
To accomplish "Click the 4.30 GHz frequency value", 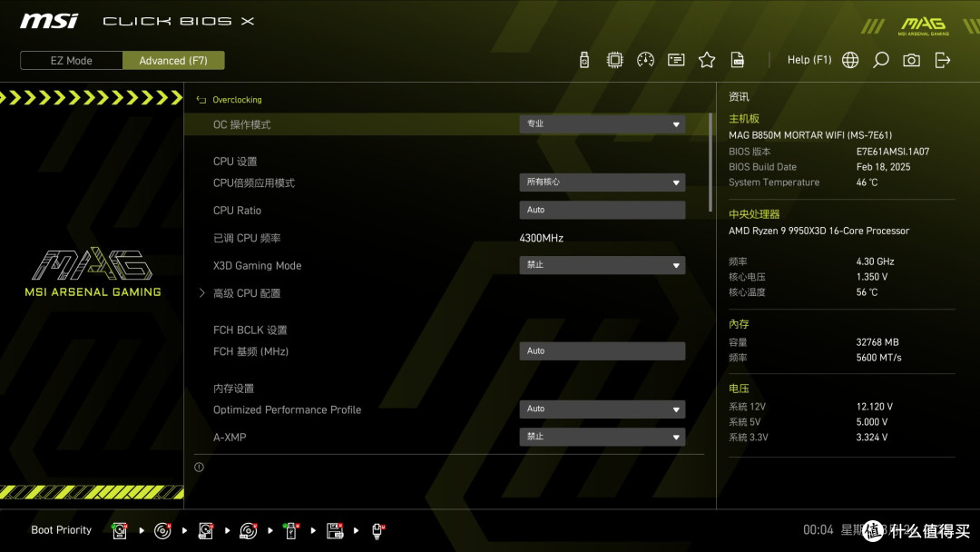I will coord(875,261).
